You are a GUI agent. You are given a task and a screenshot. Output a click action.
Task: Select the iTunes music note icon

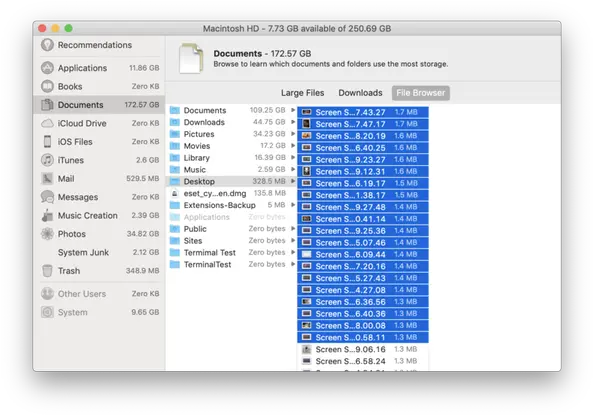47,160
